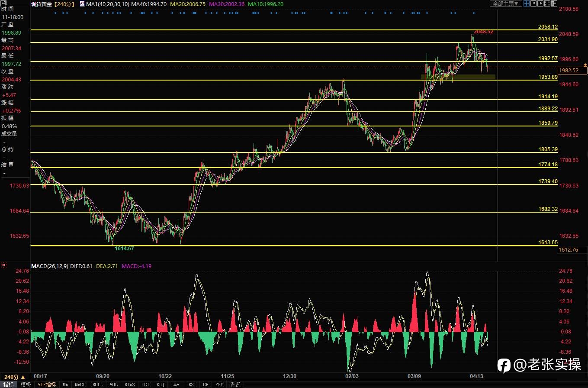
Task: Click the 1739.40 horizontal line label
Action: [x=548, y=181]
